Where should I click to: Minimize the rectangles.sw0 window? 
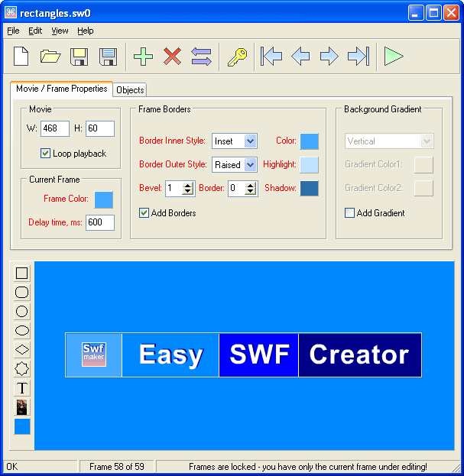(x=416, y=13)
